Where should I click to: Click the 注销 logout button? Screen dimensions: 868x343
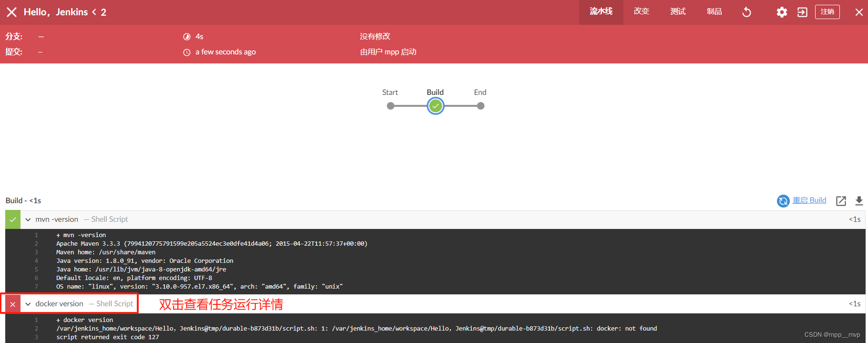(827, 12)
